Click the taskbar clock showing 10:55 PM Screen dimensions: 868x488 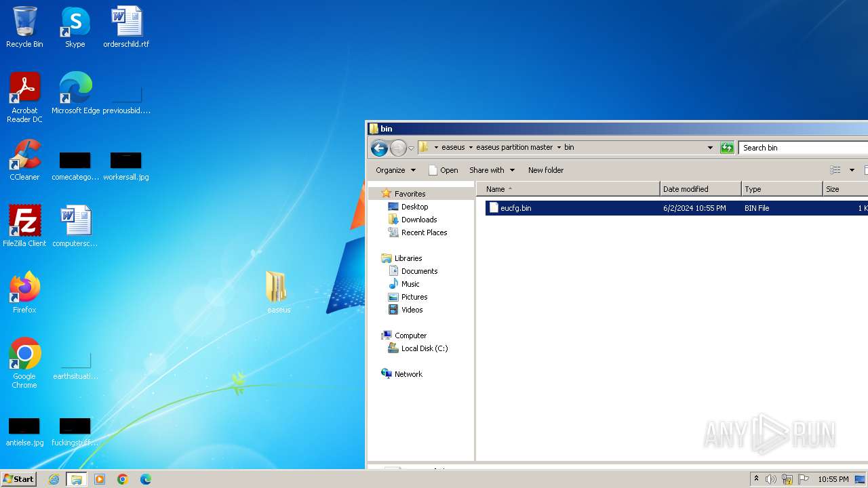pos(833,479)
